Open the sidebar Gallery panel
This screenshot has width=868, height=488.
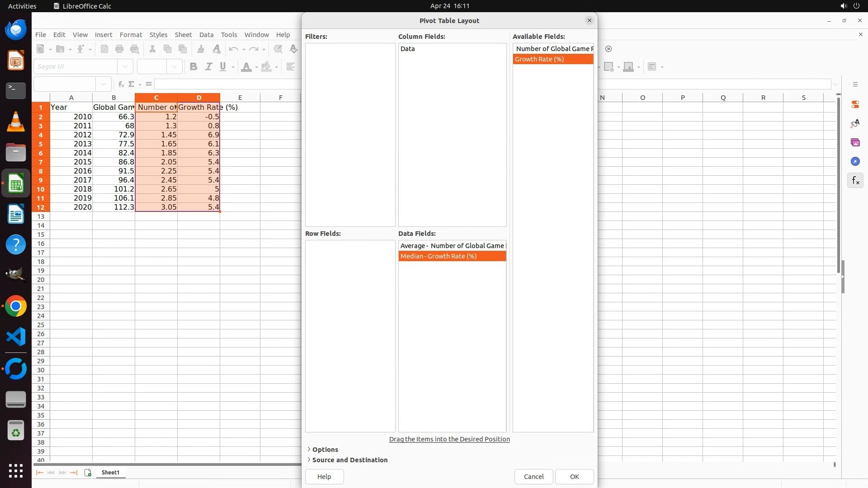click(x=855, y=142)
